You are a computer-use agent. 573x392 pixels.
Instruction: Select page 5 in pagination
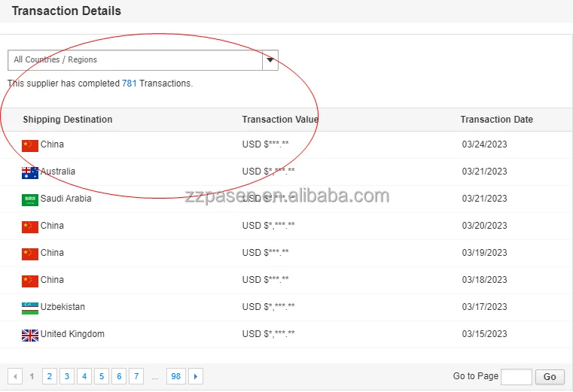[x=102, y=376]
